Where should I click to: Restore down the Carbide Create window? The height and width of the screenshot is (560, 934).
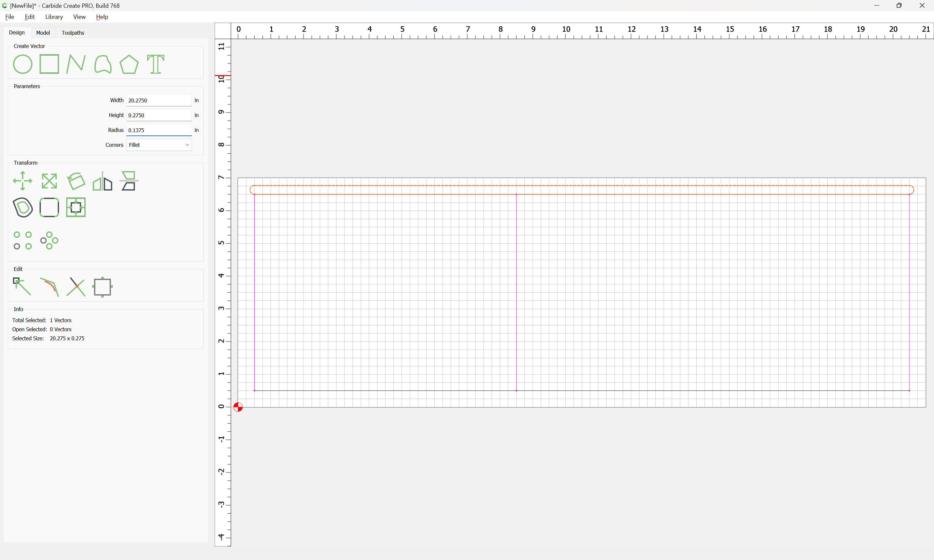click(899, 6)
